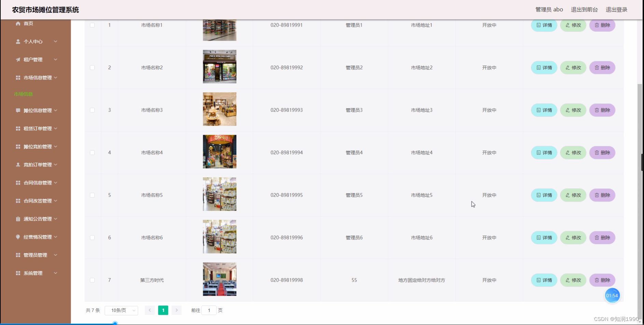Select the checkbox for 市场名称4
The height and width of the screenshot is (325, 644).
(x=92, y=152)
